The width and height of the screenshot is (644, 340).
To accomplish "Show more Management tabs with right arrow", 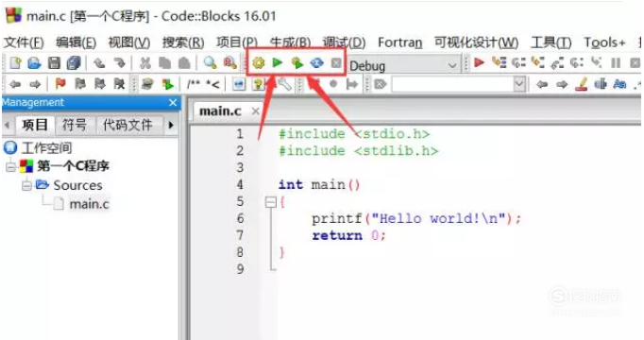I will tap(171, 125).
